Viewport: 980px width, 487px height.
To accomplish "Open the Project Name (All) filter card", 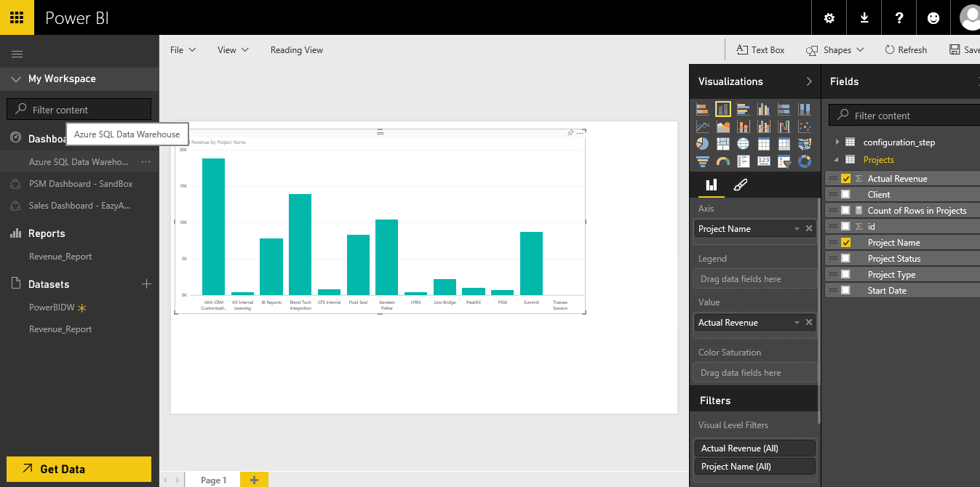I will pyautogui.click(x=755, y=467).
